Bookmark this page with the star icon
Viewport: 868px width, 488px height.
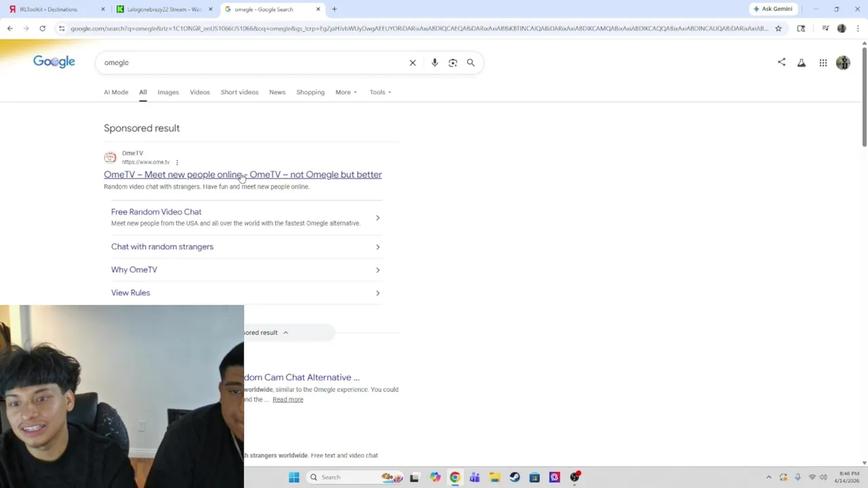778,28
